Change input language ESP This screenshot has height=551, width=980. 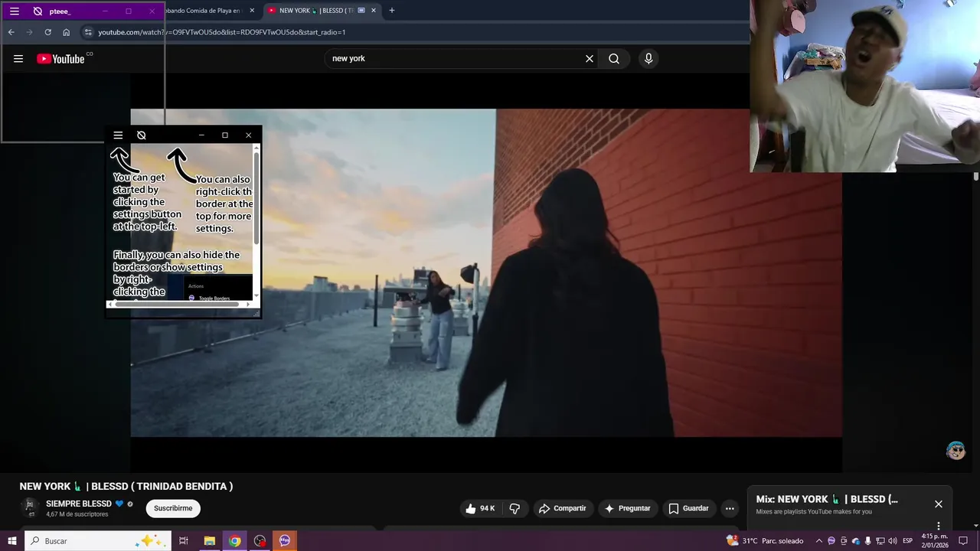(908, 541)
